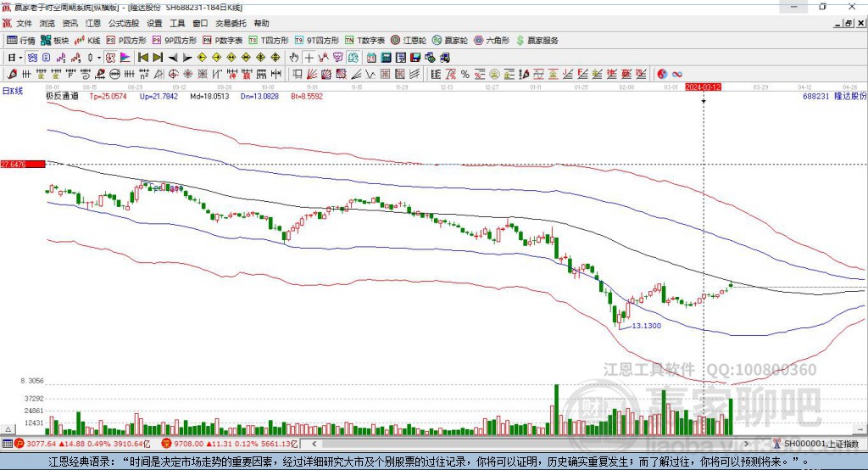Click the Dn=13.0828 value
The height and width of the screenshot is (470, 868).
259,96
